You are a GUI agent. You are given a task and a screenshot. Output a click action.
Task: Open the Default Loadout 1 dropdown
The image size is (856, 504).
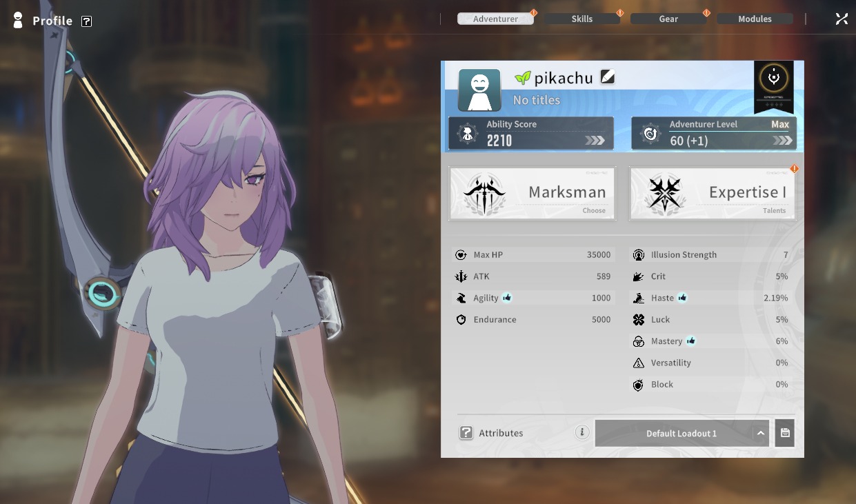click(x=681, y=433)
